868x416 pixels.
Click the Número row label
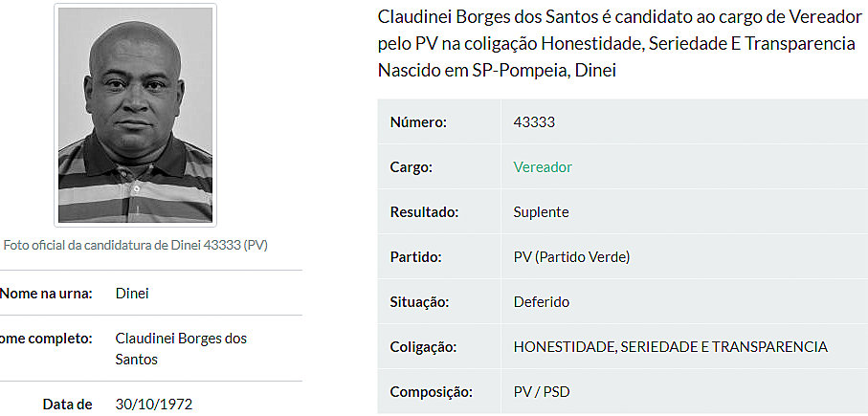pos(418,122)
